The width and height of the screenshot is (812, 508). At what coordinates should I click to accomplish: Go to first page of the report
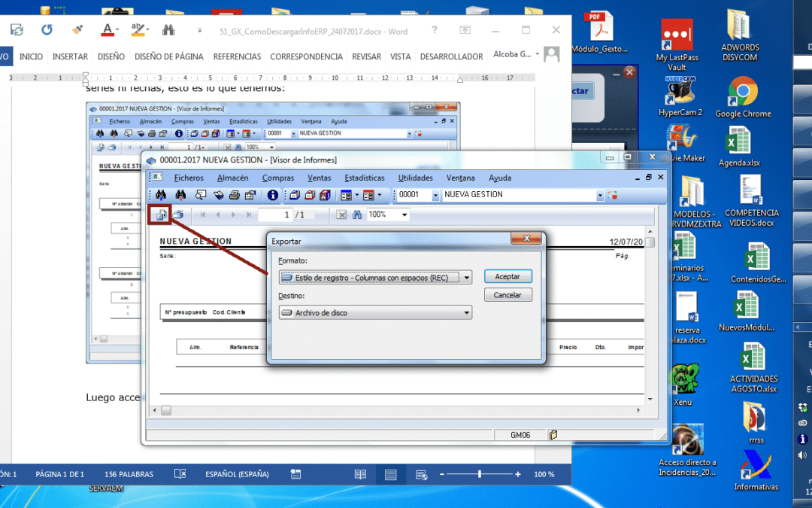point(202,214)
